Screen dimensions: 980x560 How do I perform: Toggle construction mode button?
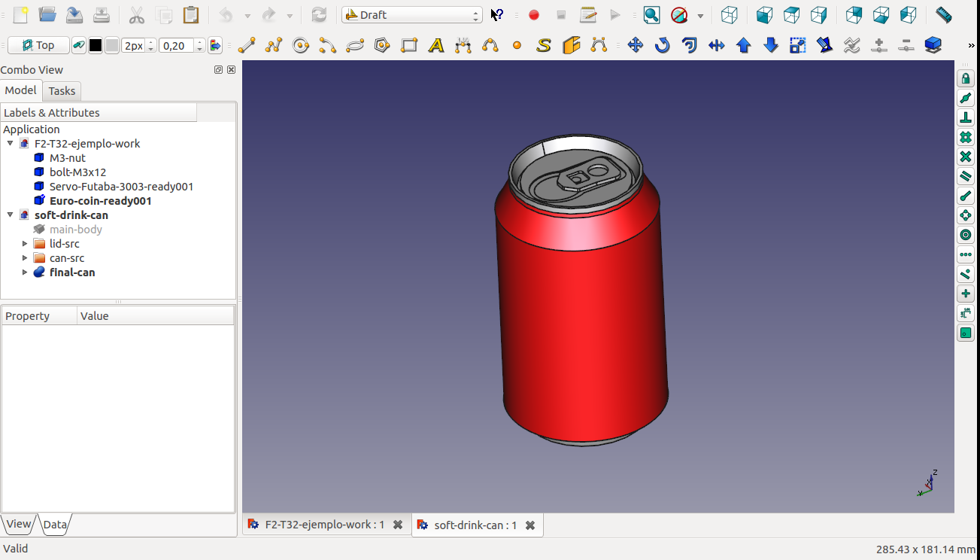pyautogui.click(x=79, y=46)
